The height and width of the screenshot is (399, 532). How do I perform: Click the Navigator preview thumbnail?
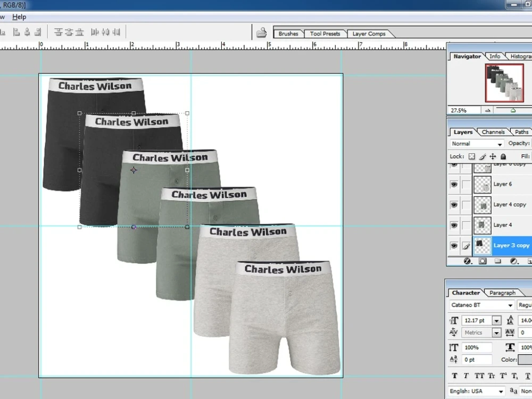504,83
